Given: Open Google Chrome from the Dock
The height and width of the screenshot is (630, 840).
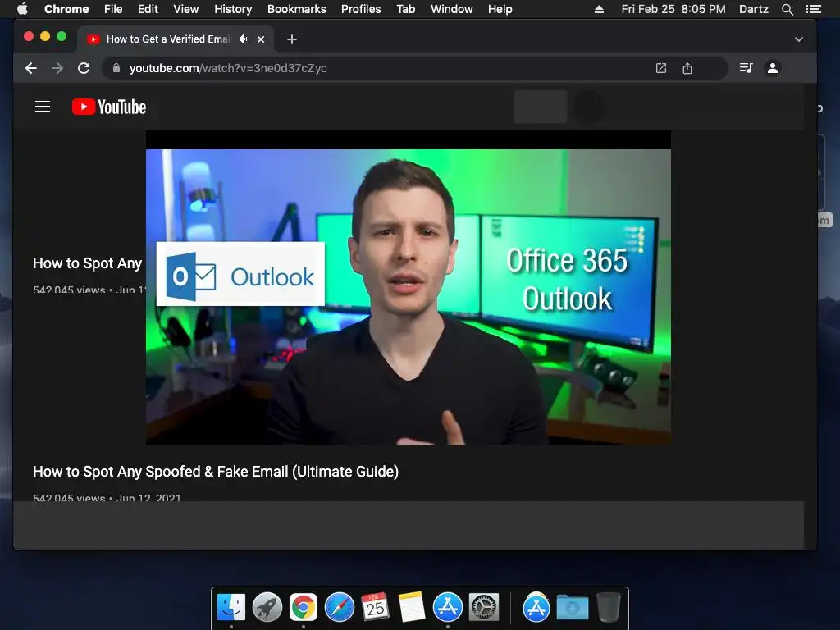Looking at the screenshot, I should point(304,608).
